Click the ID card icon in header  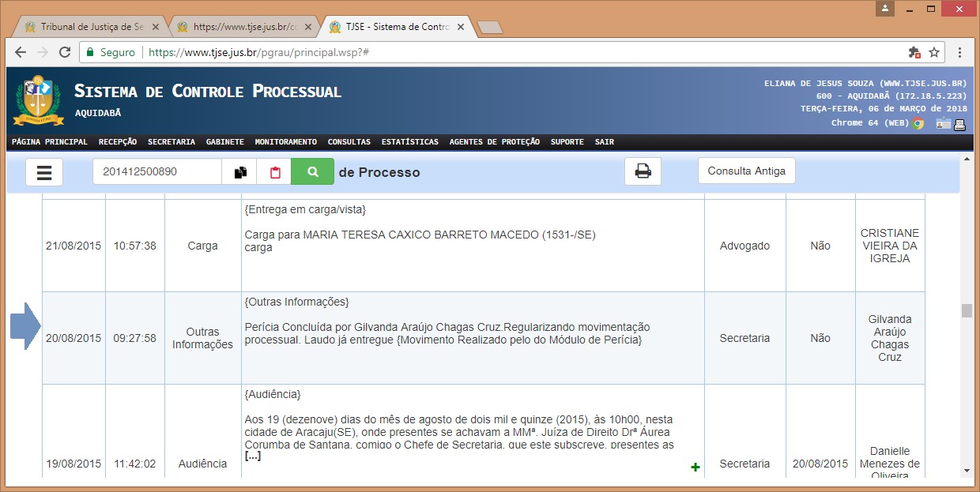[943, 123]
